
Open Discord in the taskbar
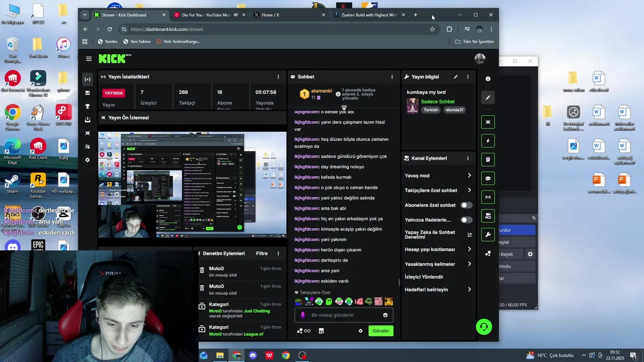point(253,355)
